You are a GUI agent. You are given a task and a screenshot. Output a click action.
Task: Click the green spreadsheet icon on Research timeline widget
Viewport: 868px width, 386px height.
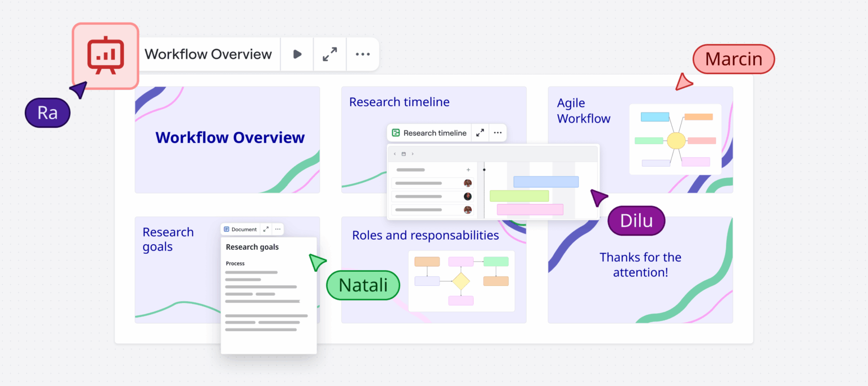(395, 132)
